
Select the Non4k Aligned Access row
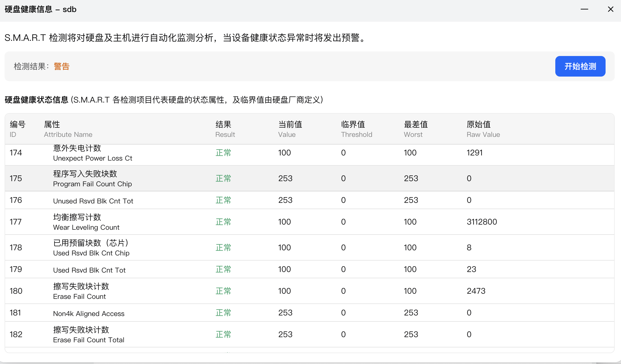[x=89, y=313]
